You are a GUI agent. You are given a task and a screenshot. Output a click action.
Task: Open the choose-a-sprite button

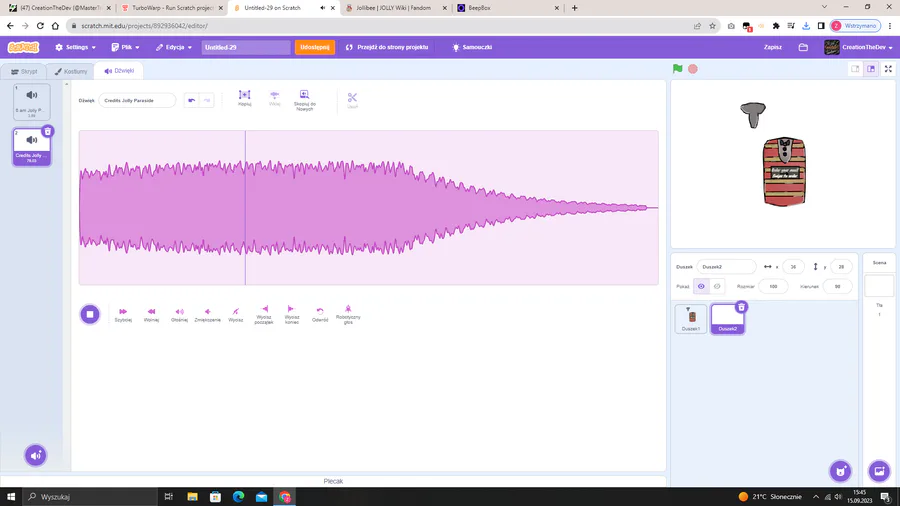(x=840, y=471)
